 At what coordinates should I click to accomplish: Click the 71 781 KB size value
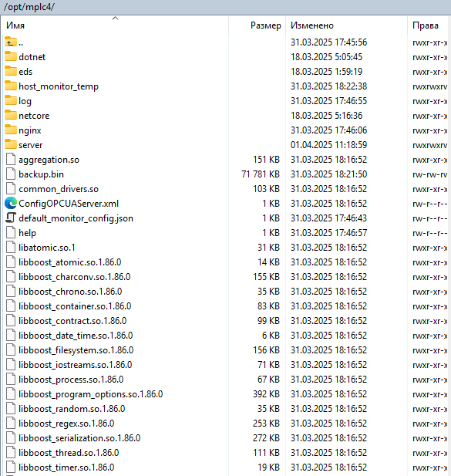tap(261, 174)
